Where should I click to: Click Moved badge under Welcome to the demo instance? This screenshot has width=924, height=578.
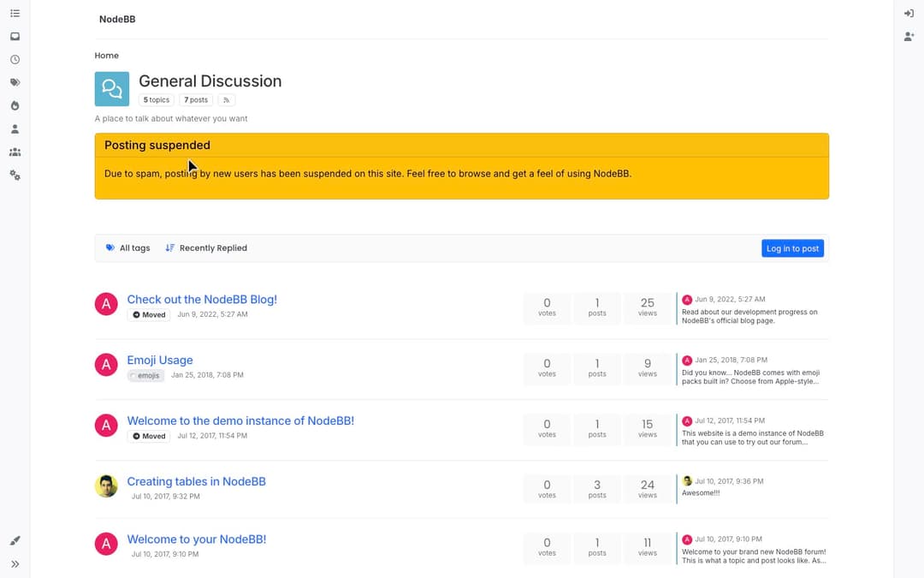tap(149, 437)
